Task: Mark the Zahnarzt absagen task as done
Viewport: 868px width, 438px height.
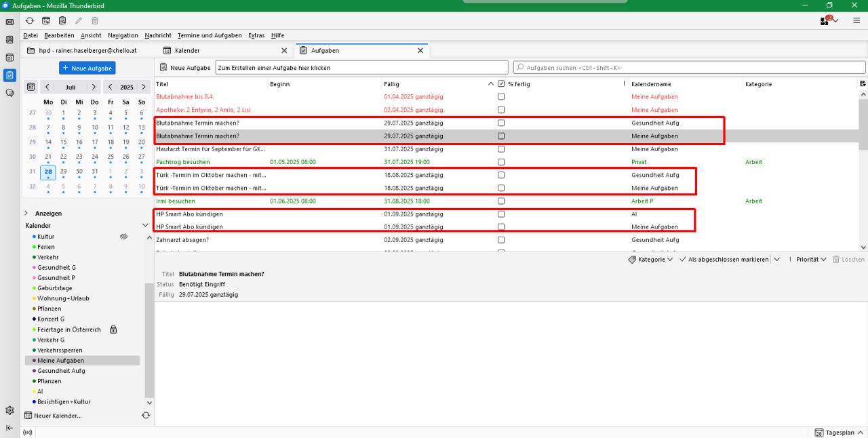Action: click(501, 240)
